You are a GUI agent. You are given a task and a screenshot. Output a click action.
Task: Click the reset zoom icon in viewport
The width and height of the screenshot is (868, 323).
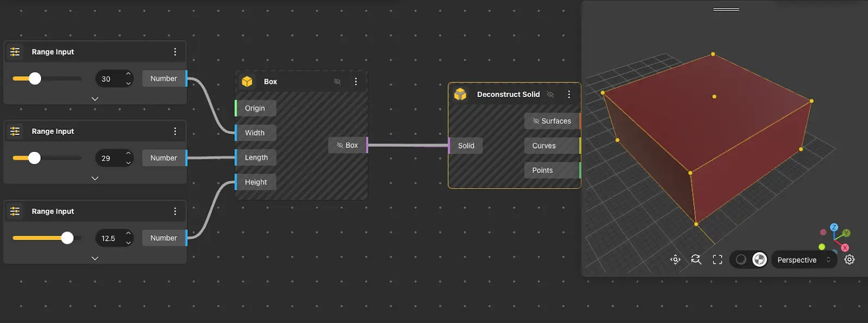(x=696, y=260)
